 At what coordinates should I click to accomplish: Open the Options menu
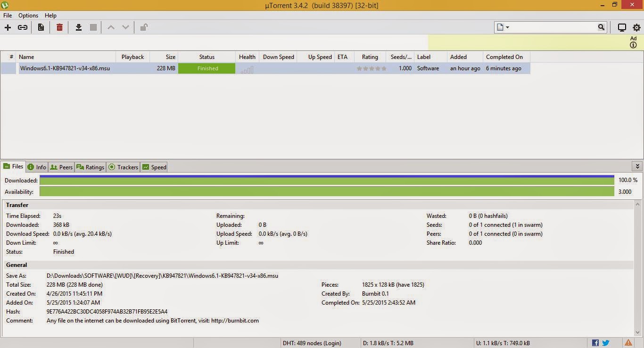(28, 16)
